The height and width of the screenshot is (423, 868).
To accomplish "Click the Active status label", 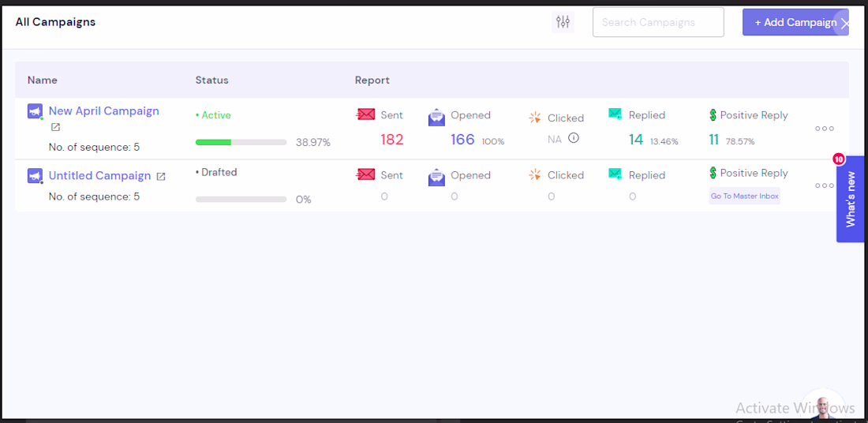I will pyautogui.click(x=213, y=115).
